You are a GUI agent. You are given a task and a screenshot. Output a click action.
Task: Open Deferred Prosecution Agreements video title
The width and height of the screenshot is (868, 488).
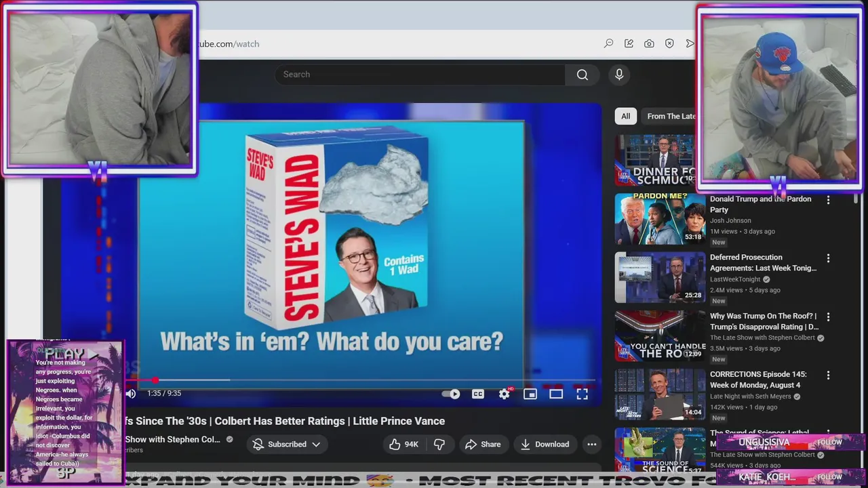coord(764,263)
